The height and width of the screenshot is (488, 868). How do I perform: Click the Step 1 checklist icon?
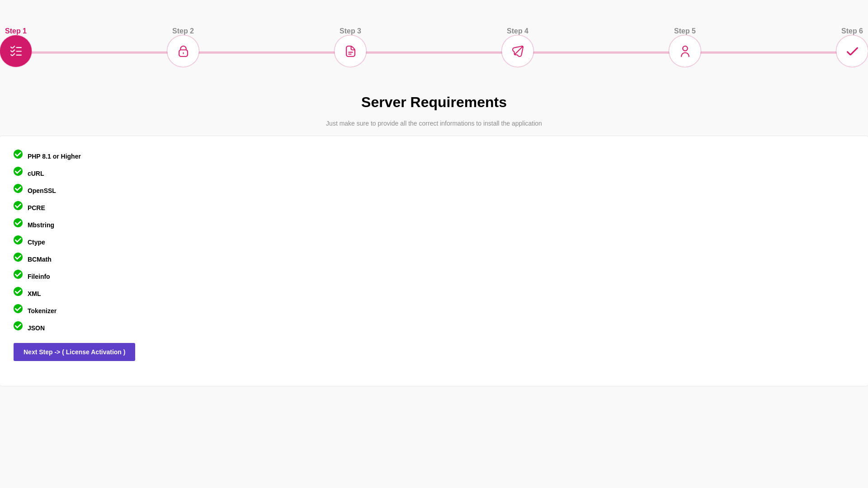coord(16,51)
